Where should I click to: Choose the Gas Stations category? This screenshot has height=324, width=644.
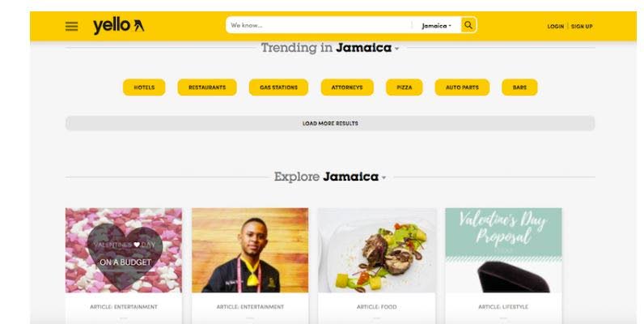[278, 87]
